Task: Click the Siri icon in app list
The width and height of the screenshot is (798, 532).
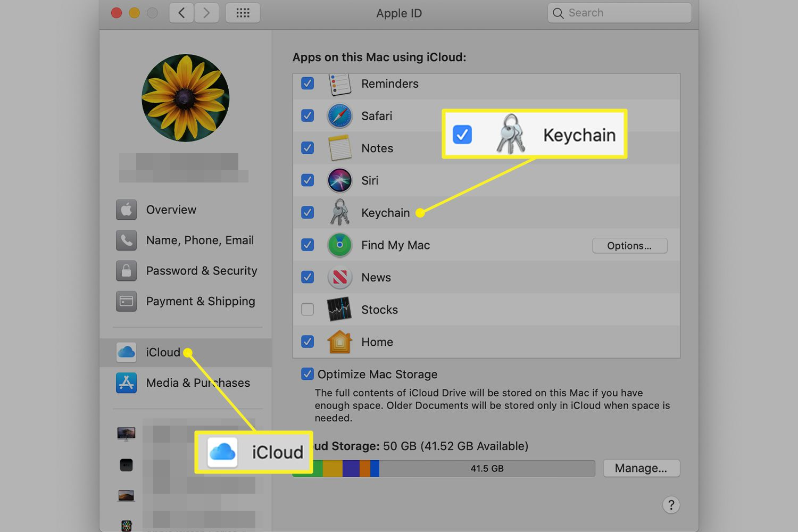Action: pos(339,180)
